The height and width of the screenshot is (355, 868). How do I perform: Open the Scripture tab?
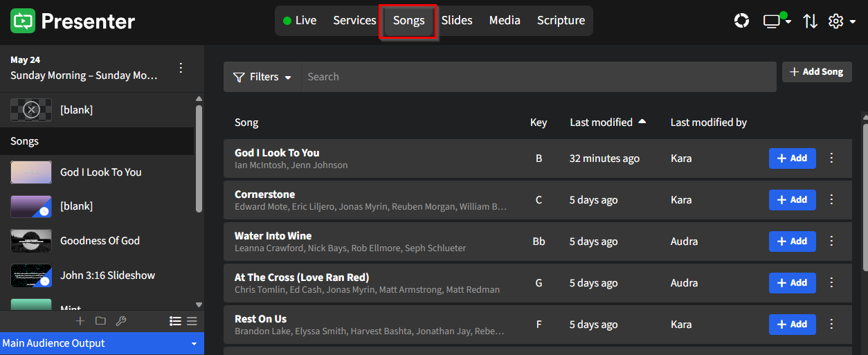click(561, 21)
